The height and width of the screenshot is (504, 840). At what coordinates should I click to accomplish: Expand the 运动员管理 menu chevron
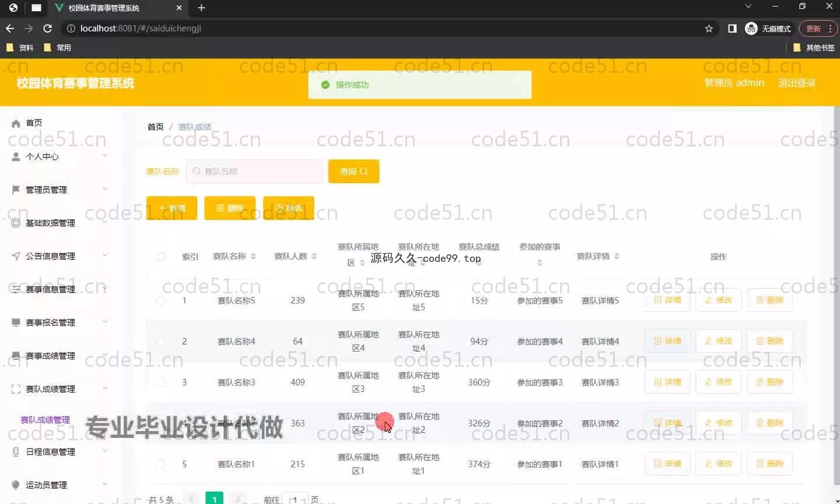tap(105, 484)
